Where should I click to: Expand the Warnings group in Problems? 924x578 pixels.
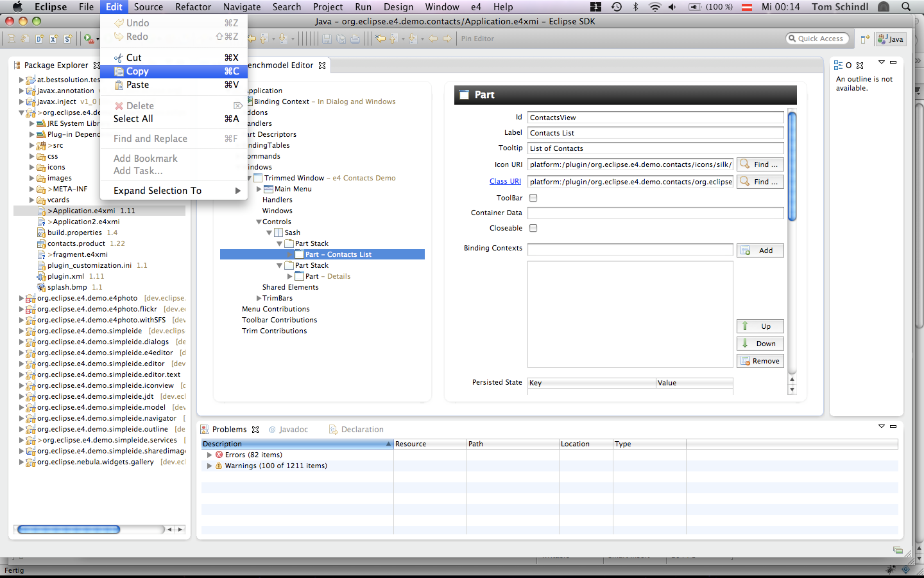coord(209,466)
